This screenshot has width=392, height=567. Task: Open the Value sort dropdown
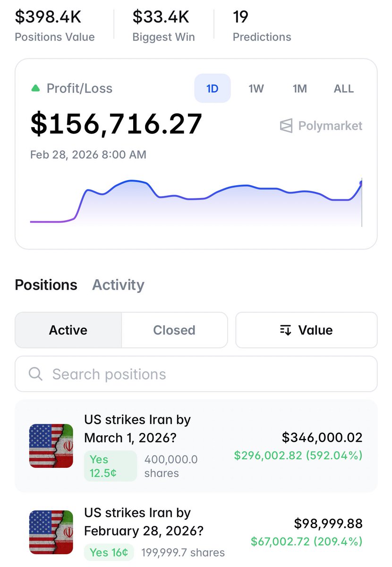click(x=307, y=330)
